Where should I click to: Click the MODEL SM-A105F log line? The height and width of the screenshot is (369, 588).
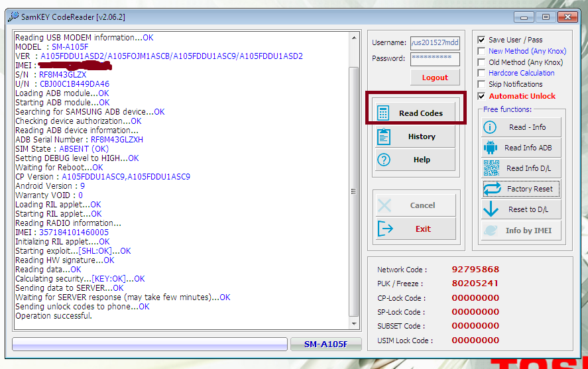click(x=52, y=47)
